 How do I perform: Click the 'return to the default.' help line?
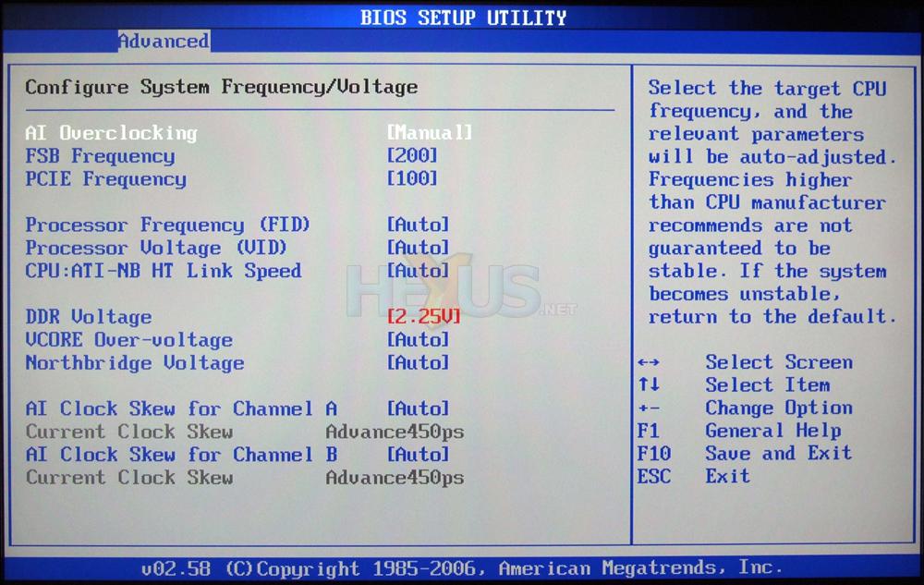[772, 317]
